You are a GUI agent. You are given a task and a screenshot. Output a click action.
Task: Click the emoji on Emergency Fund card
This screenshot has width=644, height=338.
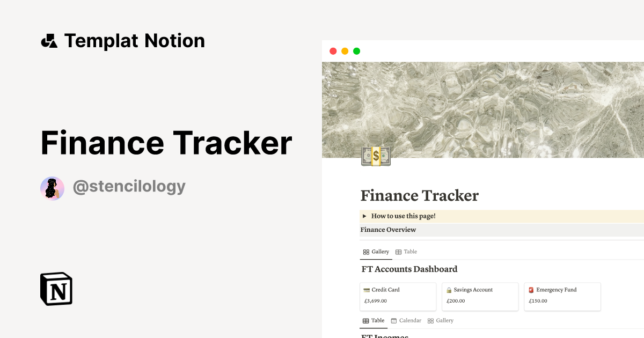[x=531, y=289]
